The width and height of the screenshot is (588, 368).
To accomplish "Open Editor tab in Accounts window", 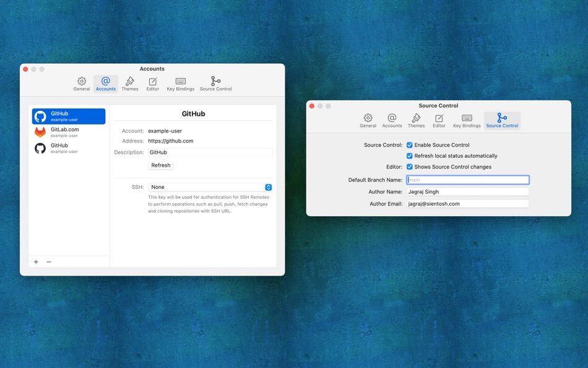I will point(153,84).
